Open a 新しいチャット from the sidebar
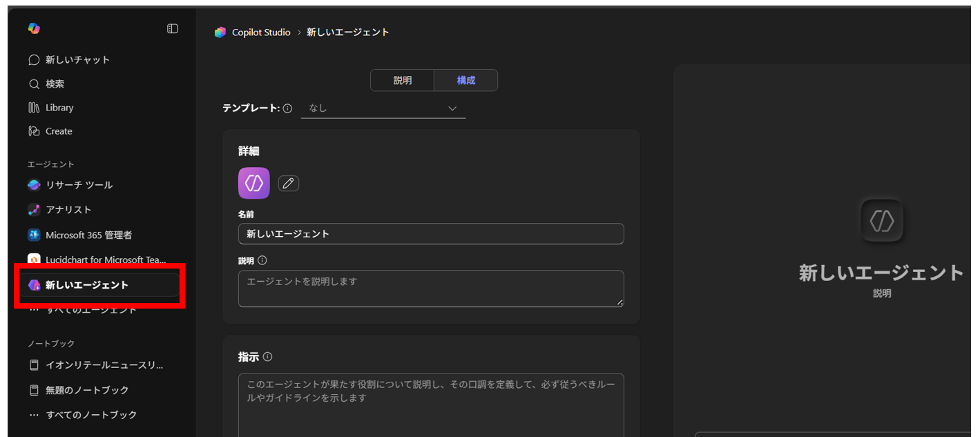This screenshot has width=980, height=437. (71, 59)
